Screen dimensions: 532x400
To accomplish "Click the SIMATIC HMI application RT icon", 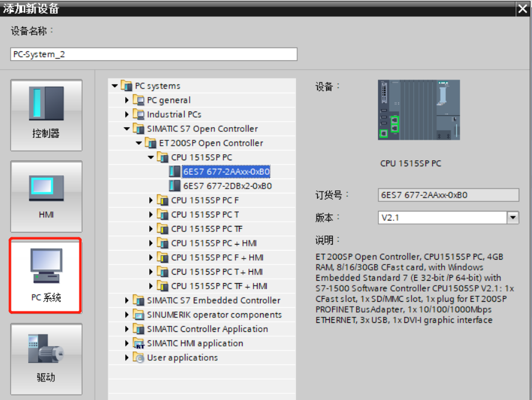I will (138, 343).
